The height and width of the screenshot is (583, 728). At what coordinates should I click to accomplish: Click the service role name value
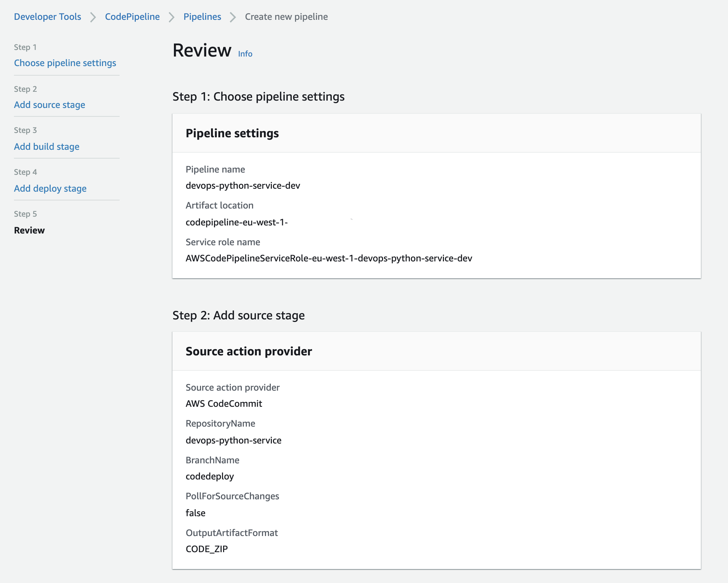tap(328, 258)
